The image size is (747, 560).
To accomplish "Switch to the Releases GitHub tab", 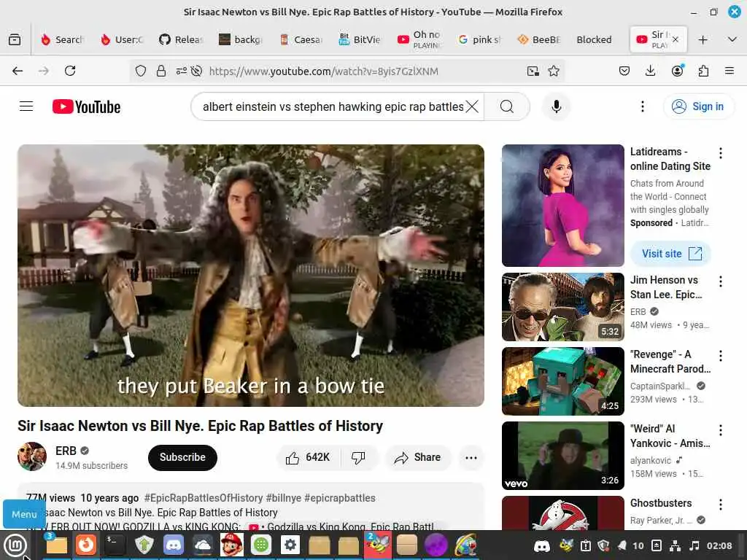I will (x=182, y=39).
